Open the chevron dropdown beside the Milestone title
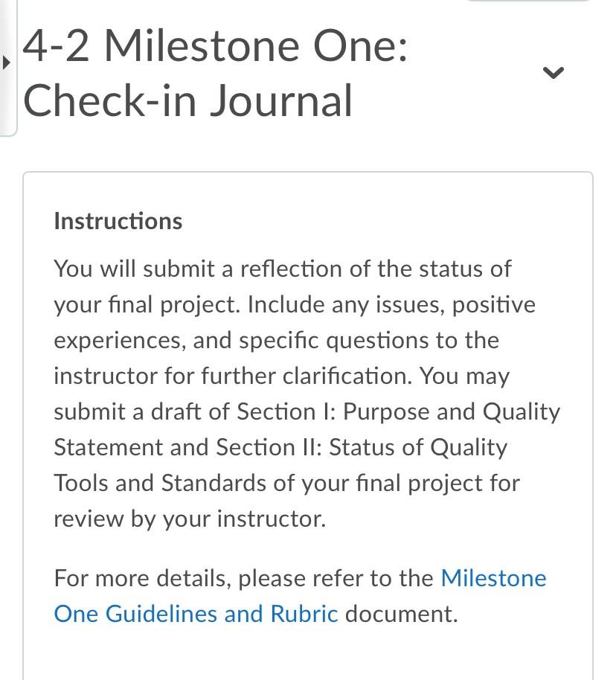 (554, 72)
